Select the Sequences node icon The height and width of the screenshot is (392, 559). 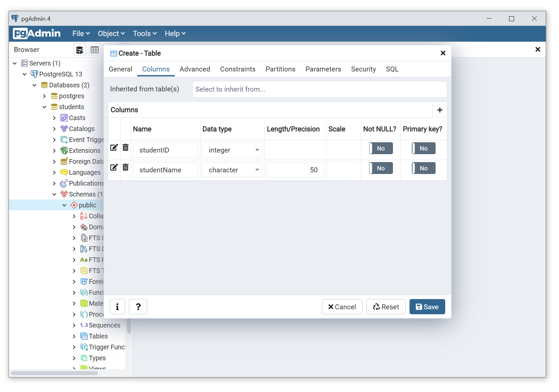(x=84, y=325)
